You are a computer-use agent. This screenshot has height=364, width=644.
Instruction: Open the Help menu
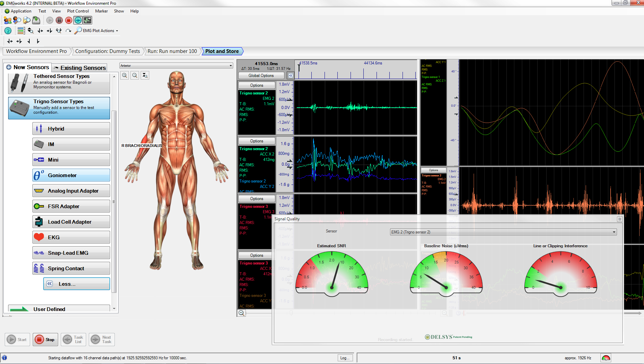tap(134, 11)
